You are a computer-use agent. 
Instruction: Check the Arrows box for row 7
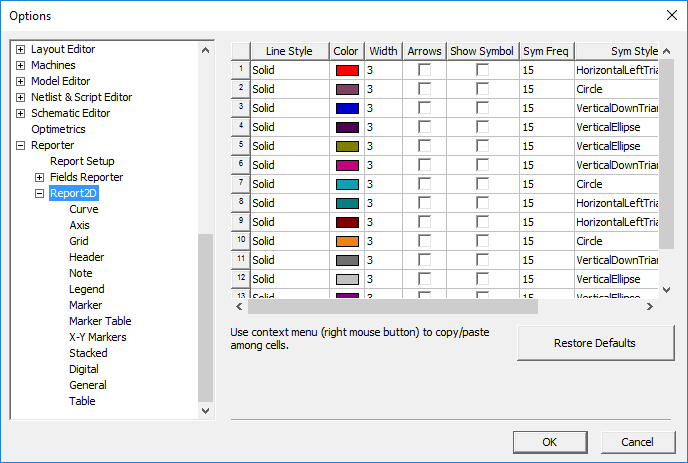point(425,184)
